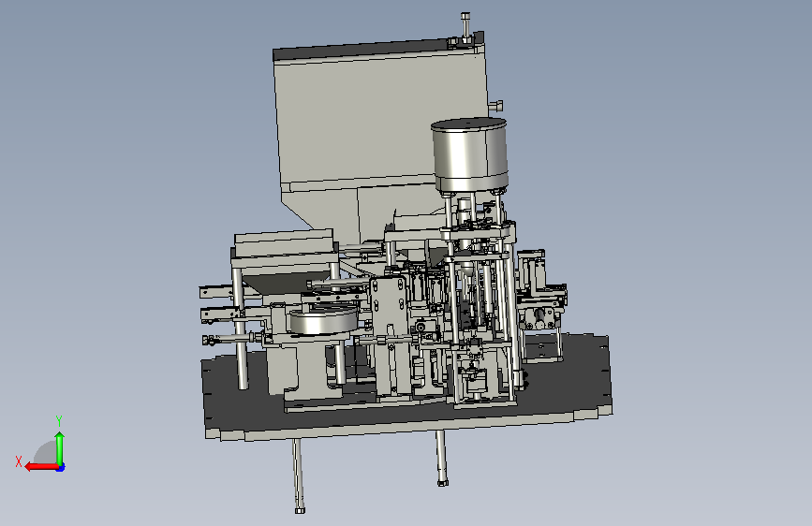Pick the shorter support leg below the base plate
Screen dimensions: 812x526
pyautogui.click(x=441, y=459)
